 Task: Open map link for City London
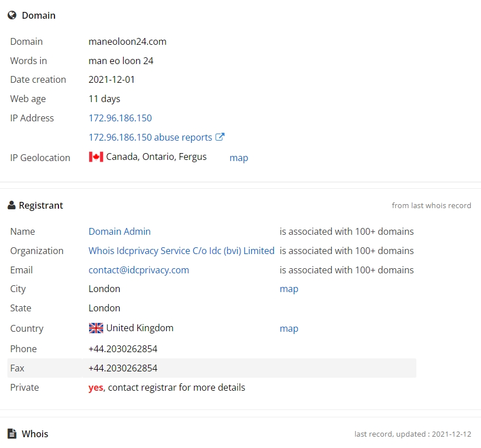click(x=289, y=289)
